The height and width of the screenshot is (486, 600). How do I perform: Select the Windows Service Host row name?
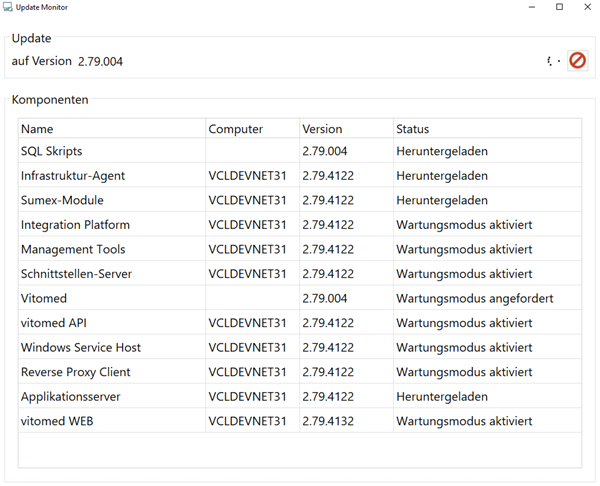click(81, 347)
